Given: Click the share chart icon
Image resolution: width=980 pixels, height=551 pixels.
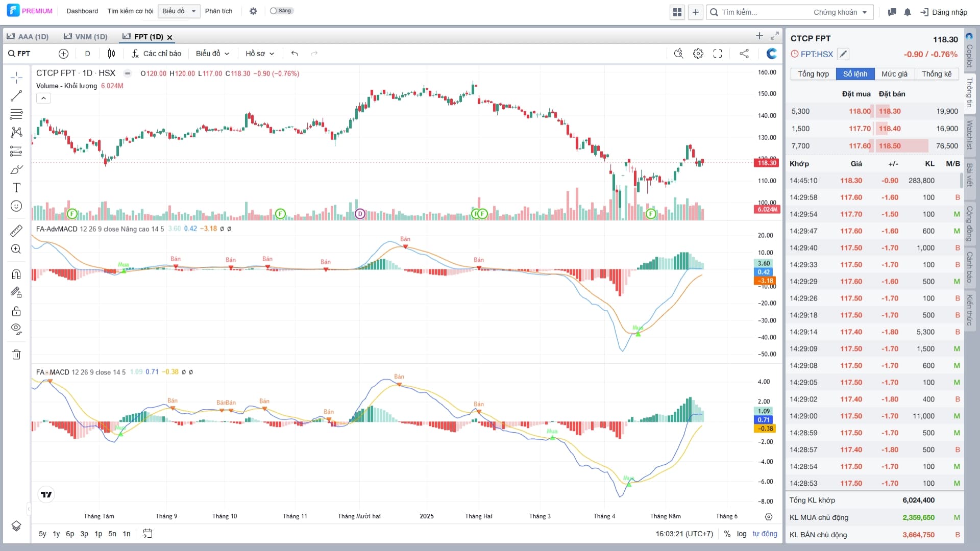Looking at the screenshot, I should [x=744, y=54].
